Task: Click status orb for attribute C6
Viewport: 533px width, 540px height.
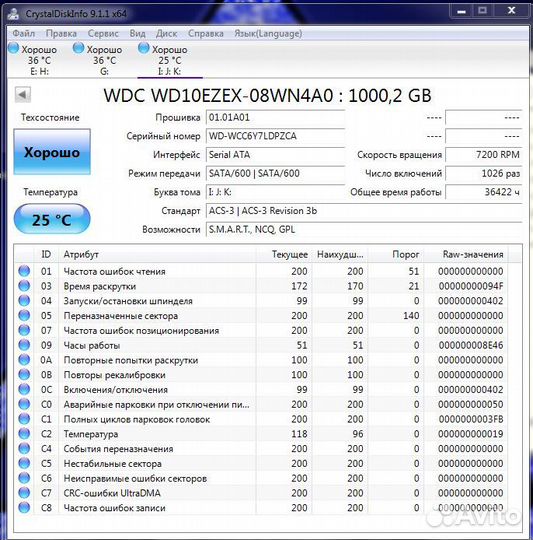Action: click(x=24, y=478)
